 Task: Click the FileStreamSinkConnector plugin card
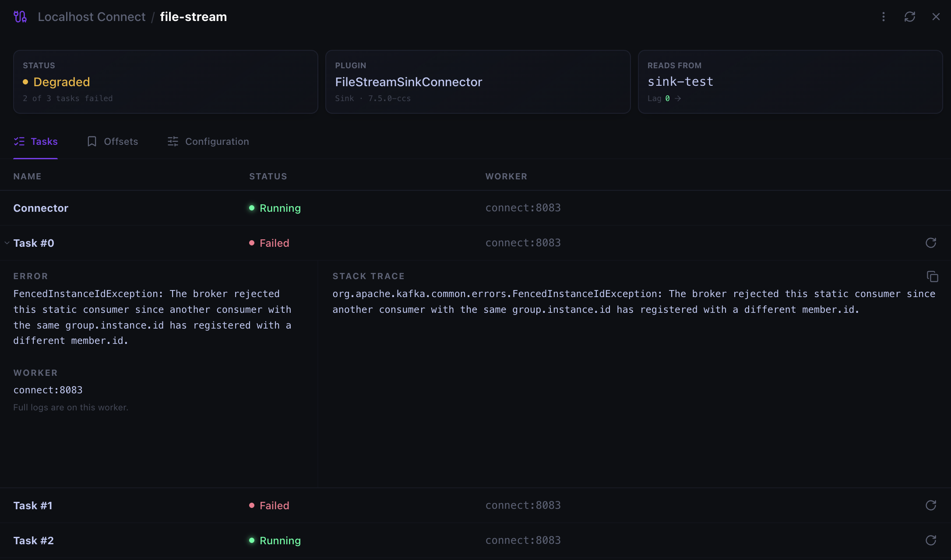click(x=478, y=82)
